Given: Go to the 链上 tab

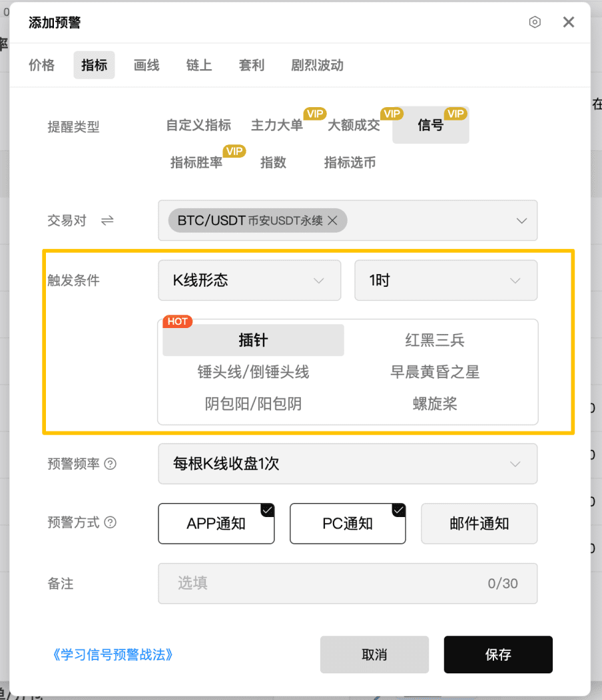Looking at the screenshot, I should (x=199, y=65).
